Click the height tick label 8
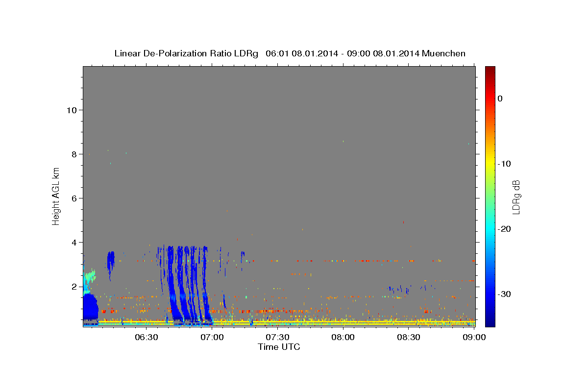The image size is (588, 392). coord(73,154)
